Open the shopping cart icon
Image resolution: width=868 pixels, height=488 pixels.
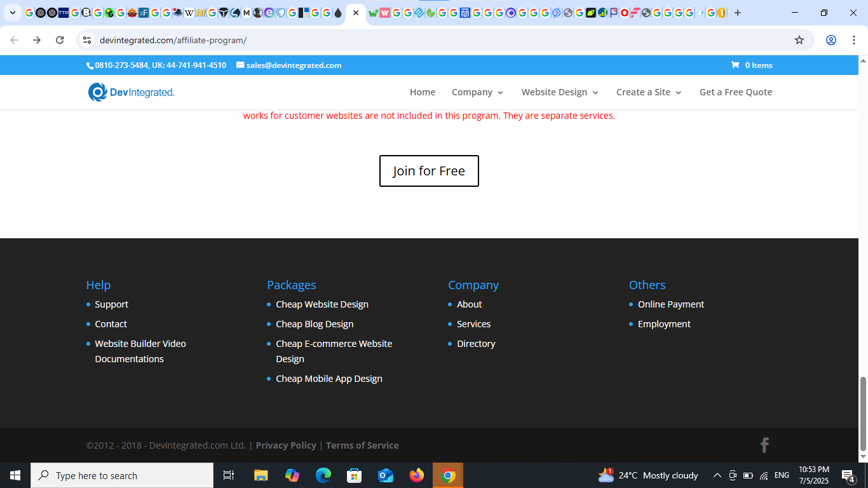pos(735,65)
